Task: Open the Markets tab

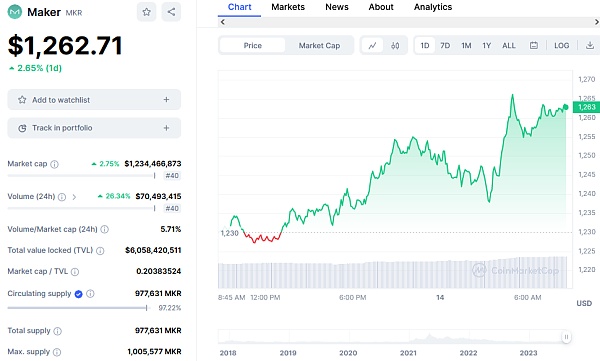Action: coord(288,7)
